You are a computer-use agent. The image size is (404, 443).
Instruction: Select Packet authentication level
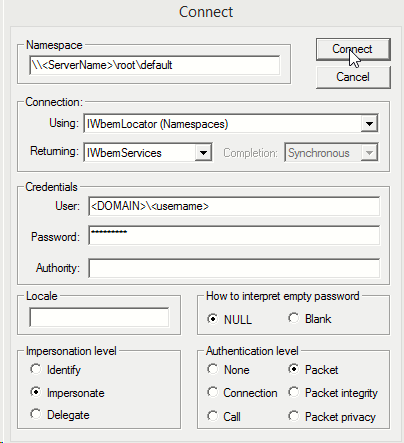tap(313, 370)
